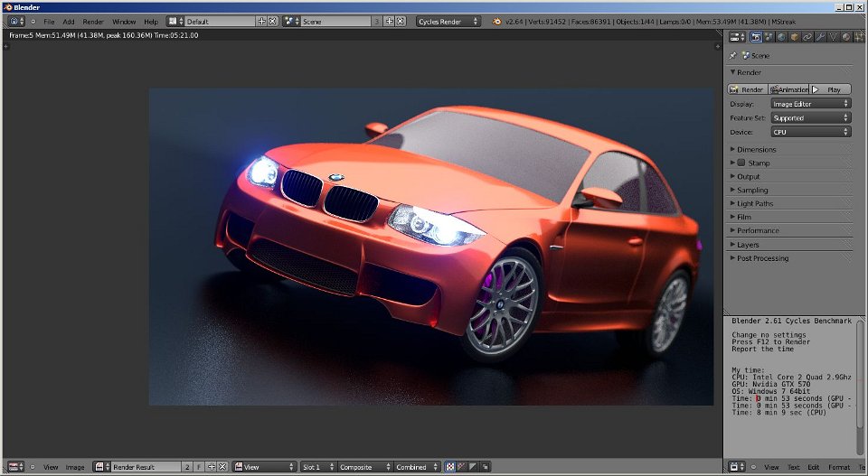Open the image editor View mode dropdown

click(265, 467)
